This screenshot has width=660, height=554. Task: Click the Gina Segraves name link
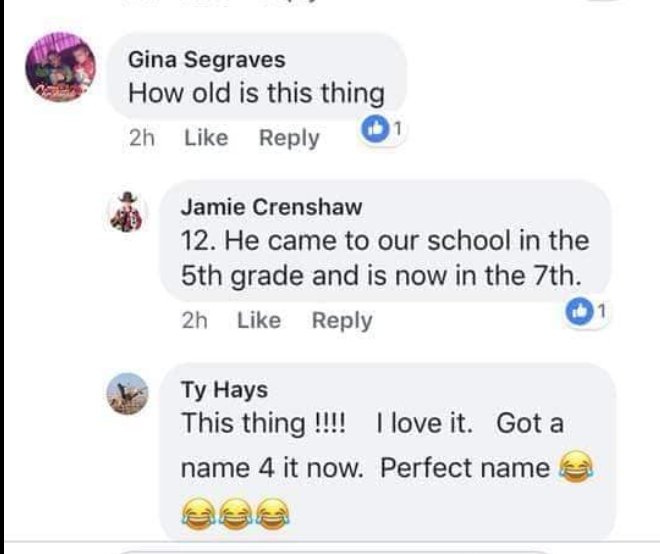(207, 59)
